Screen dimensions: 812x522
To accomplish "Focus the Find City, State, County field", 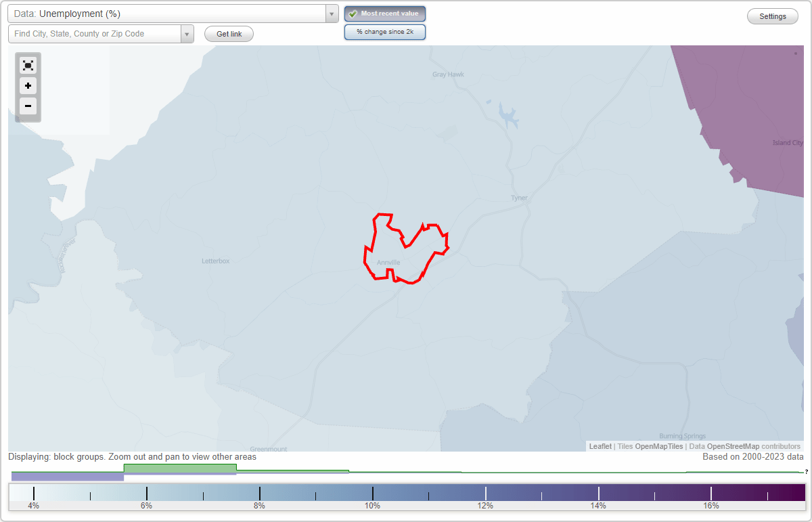I will click(x=95, y=34).
